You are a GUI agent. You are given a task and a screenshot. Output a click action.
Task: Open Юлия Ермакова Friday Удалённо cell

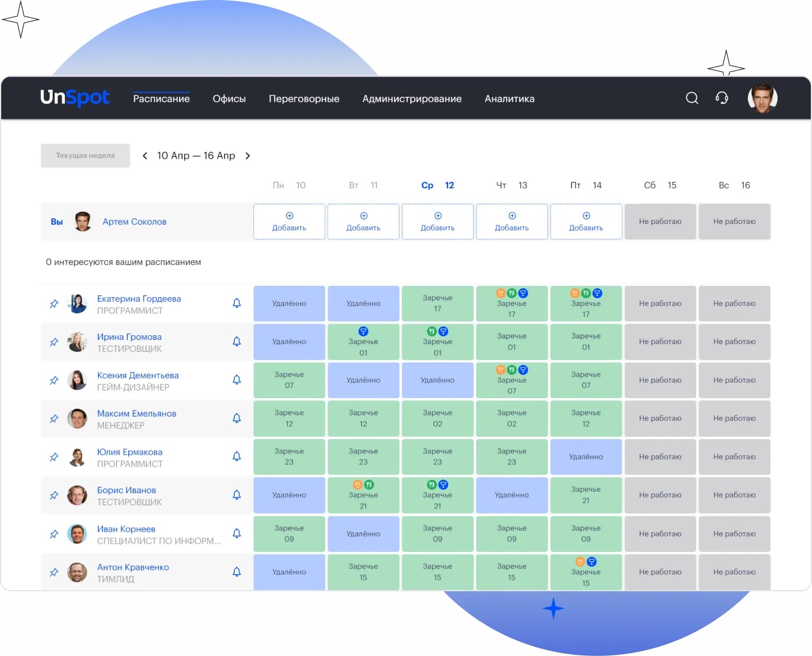(x=586, y=457)
